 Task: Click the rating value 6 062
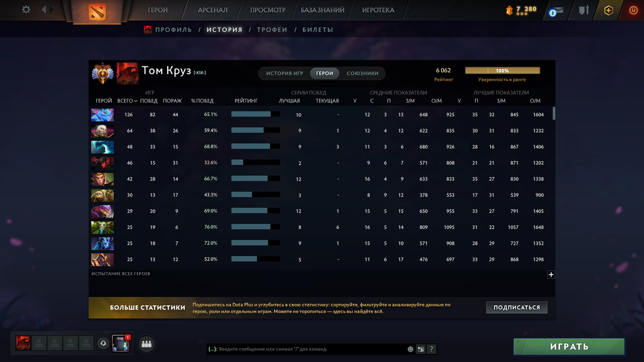[x=443, y=70]
